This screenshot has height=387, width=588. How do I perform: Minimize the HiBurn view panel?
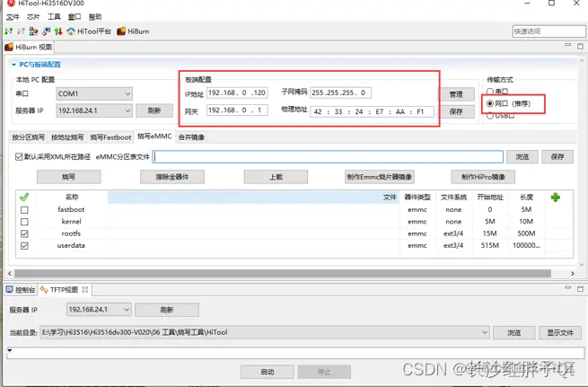(x=567, y=45)
